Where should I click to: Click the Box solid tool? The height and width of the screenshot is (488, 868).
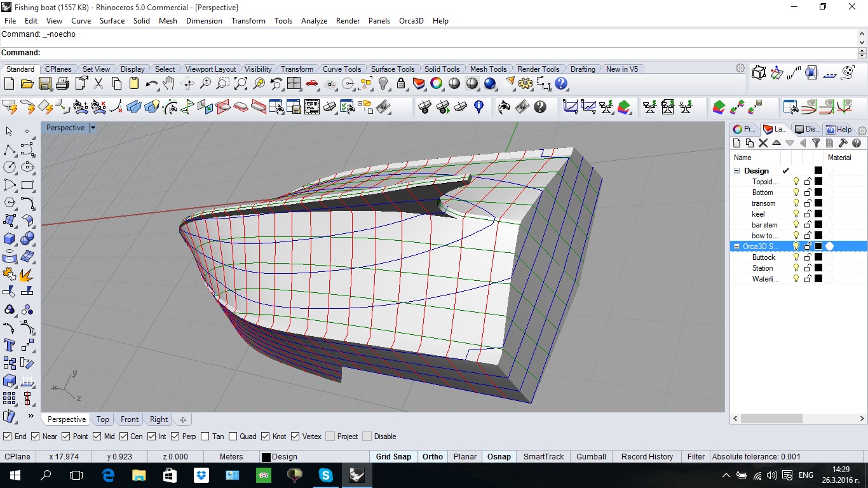[x=10, y=239]
